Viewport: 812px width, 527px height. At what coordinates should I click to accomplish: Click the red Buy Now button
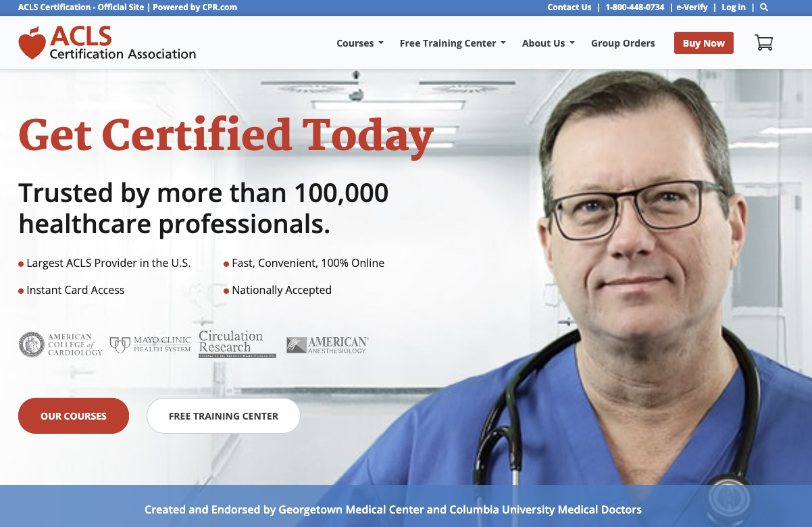(x=703, y=43)
